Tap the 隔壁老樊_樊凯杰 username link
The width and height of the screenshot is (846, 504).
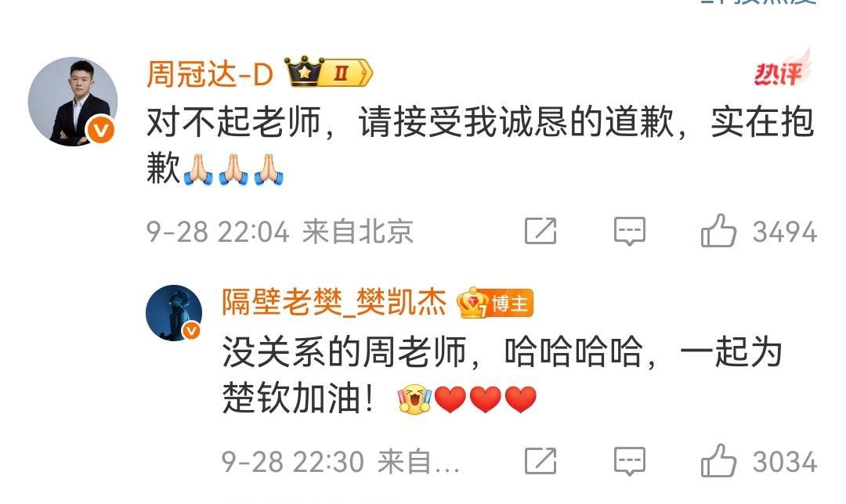334,302
